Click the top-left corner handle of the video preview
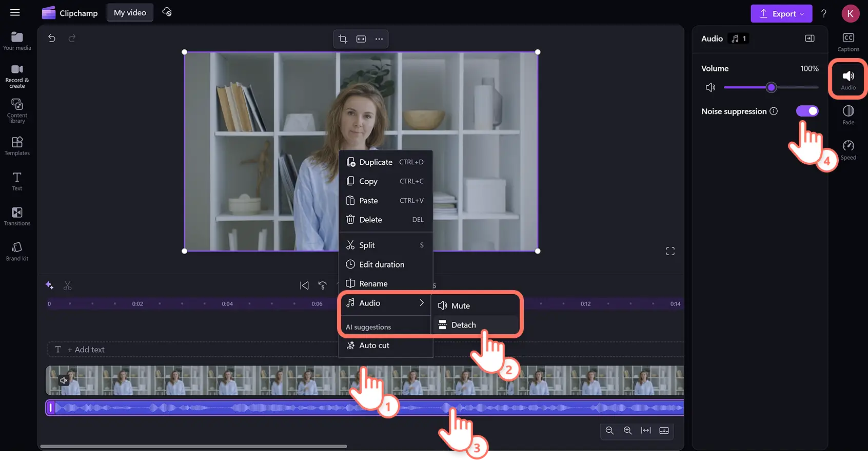Viewport: 868px width, 460px height. pos(185,52)
